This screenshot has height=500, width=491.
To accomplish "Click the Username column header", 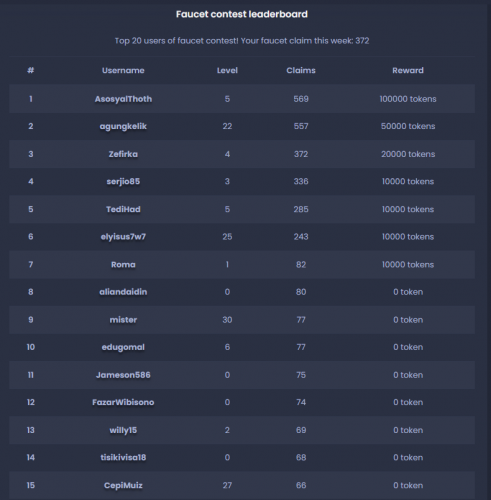I will coord(123,70).
